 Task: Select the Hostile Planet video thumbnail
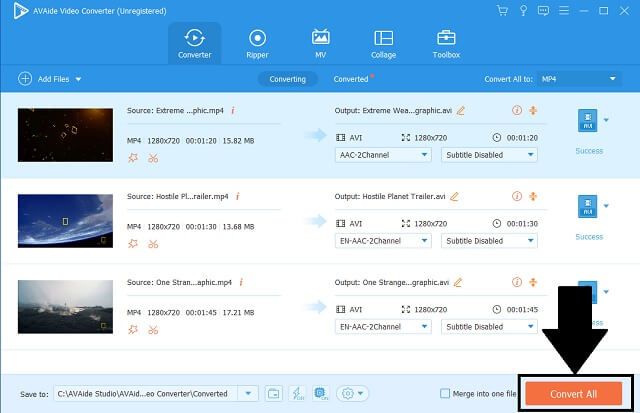click(65, 221)
